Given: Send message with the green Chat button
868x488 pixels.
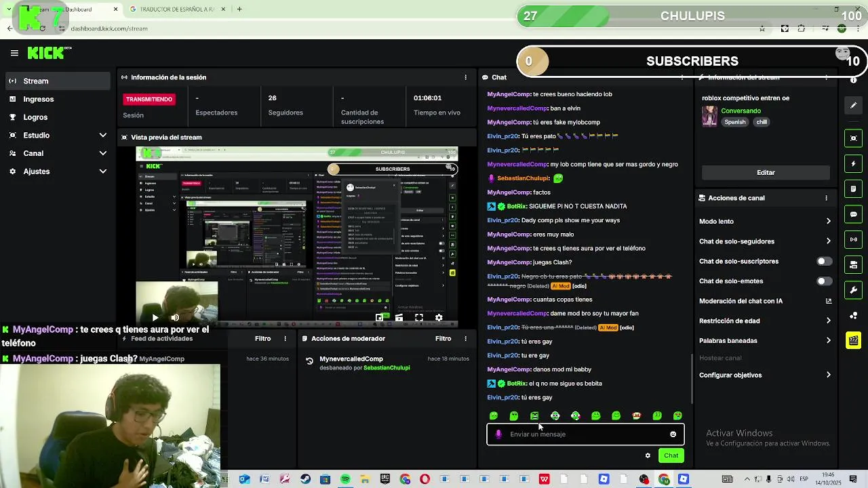Looking at the screenshot, I should click(x=671, y=455).
